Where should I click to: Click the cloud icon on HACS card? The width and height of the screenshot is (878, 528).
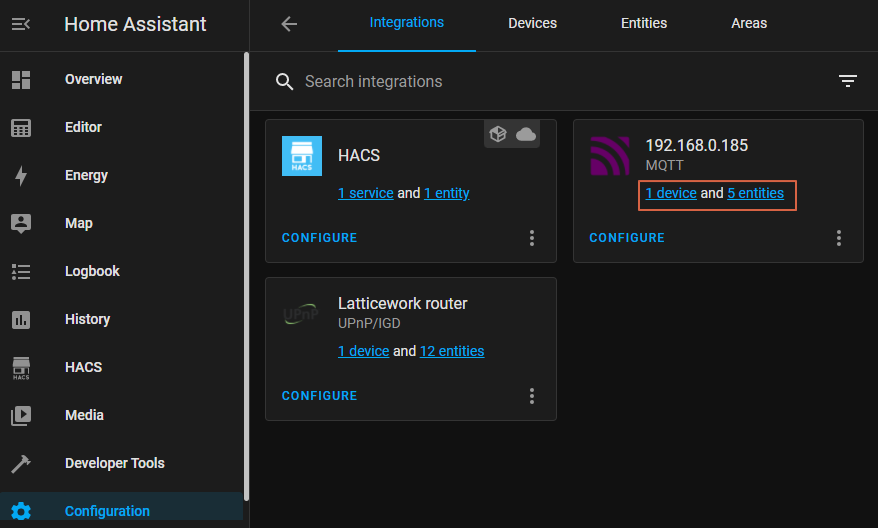526,134
